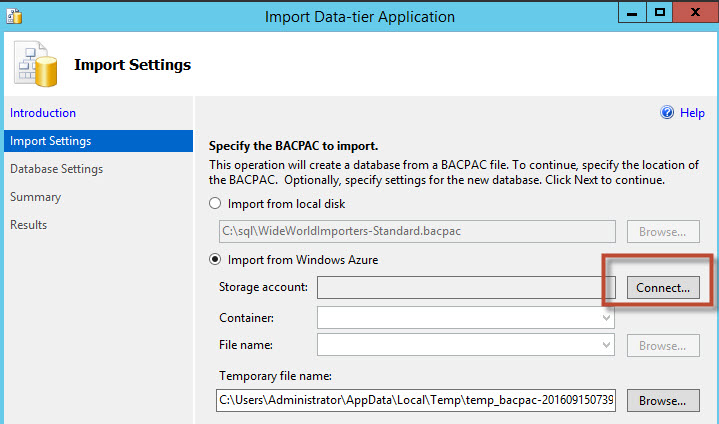Open the Database Settings step
This screenshot has width=719, height=424.
(56, 169)
